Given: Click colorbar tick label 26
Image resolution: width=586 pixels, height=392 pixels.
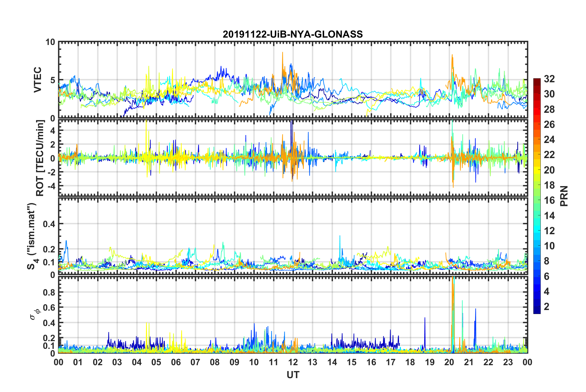Looking at the screenshot, I should (549, 125).
